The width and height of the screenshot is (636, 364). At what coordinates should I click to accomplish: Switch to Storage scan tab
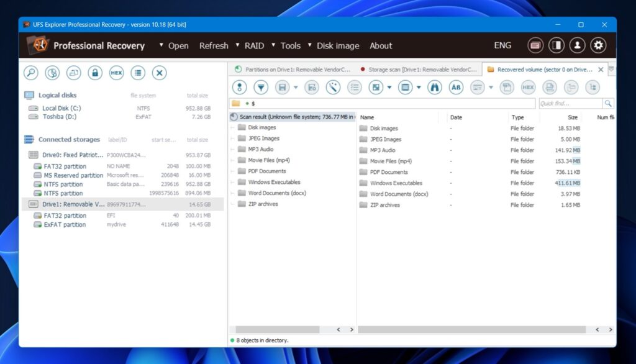[419, 70]
